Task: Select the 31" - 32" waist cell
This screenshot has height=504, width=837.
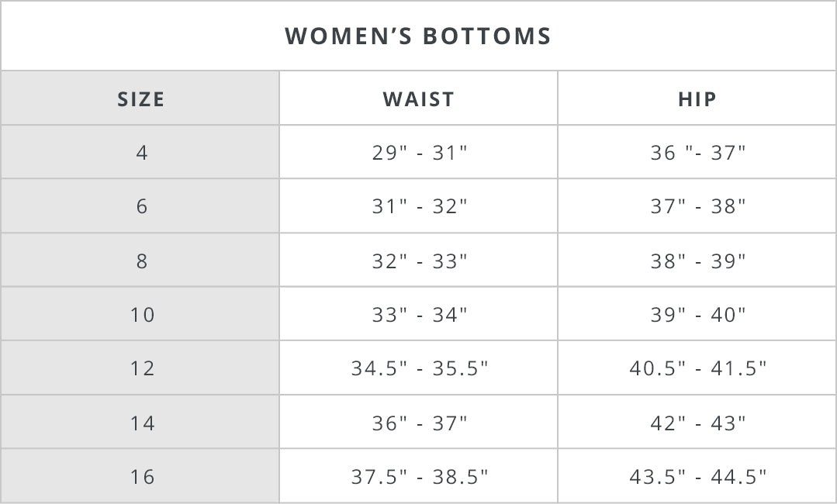Action: [x=420, y=206]
